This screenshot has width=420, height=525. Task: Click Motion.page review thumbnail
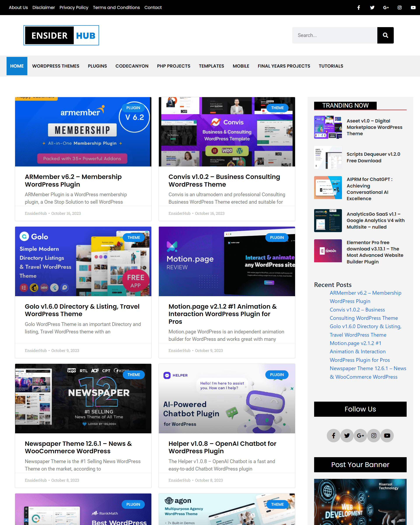tap(227, 261)
